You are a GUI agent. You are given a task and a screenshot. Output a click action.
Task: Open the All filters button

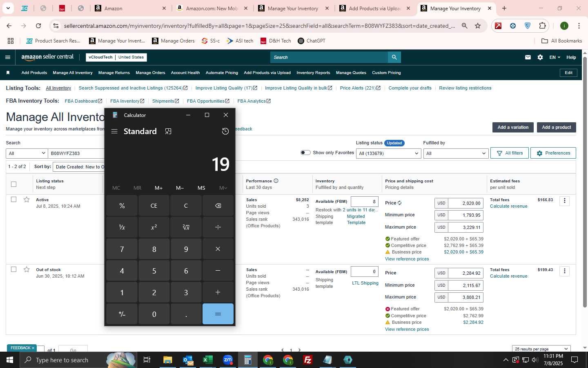tap(510, 153)
